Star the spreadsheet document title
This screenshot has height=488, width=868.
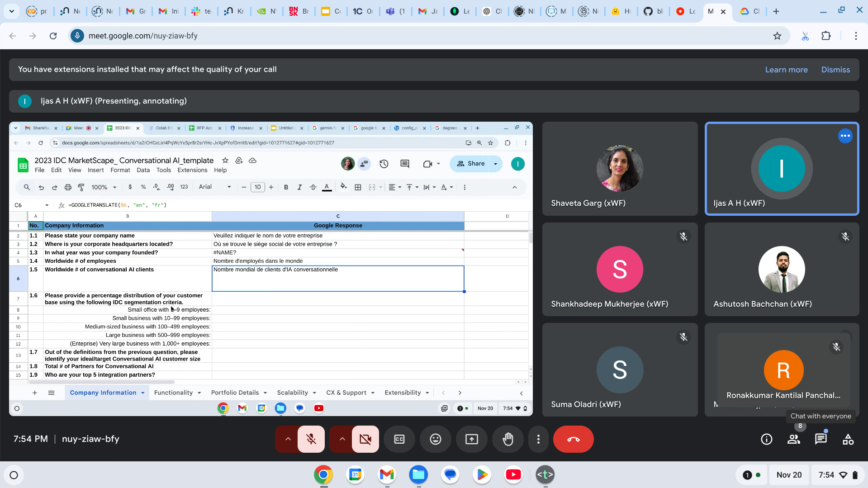click(225, 160)
